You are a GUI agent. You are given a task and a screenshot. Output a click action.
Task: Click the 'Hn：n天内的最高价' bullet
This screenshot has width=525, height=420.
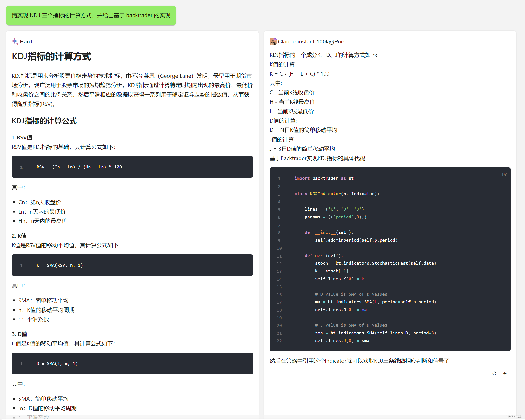[43, 221]
